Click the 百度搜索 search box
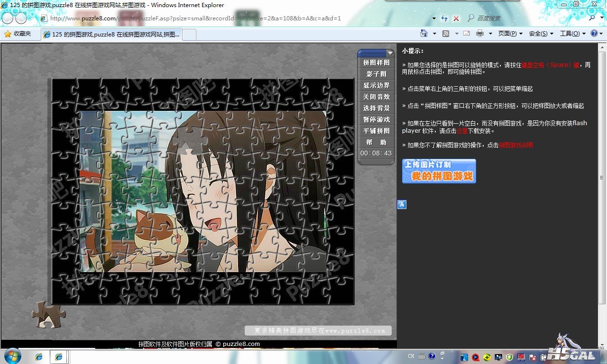This screenshot has width=607, height=364. 526,18
